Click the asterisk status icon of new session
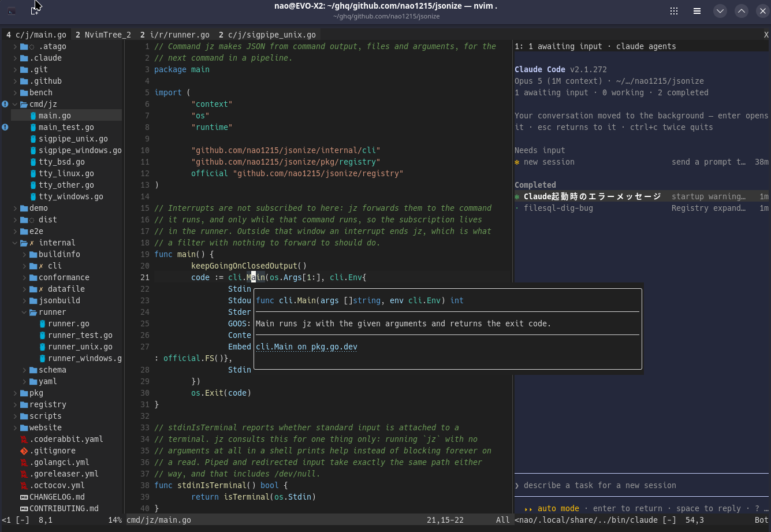The width and height of the screenshot is (771, 532). coord(517,162)
